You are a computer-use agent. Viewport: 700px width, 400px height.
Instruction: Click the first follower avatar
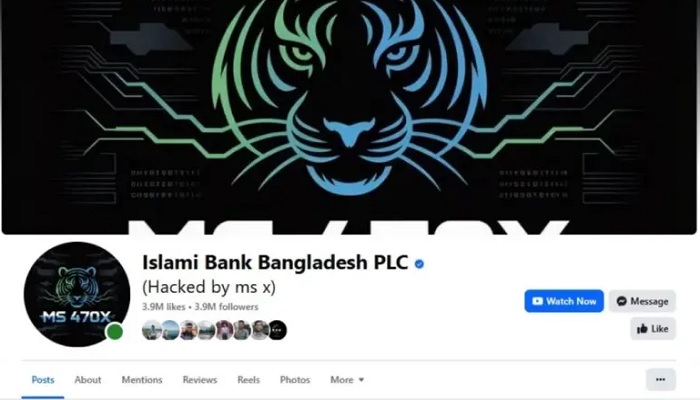click(151, 330)
